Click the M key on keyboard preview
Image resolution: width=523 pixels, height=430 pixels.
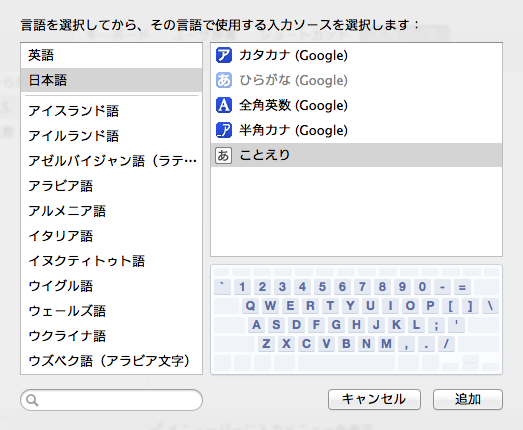pyautogui.click(x=386, y=344)
